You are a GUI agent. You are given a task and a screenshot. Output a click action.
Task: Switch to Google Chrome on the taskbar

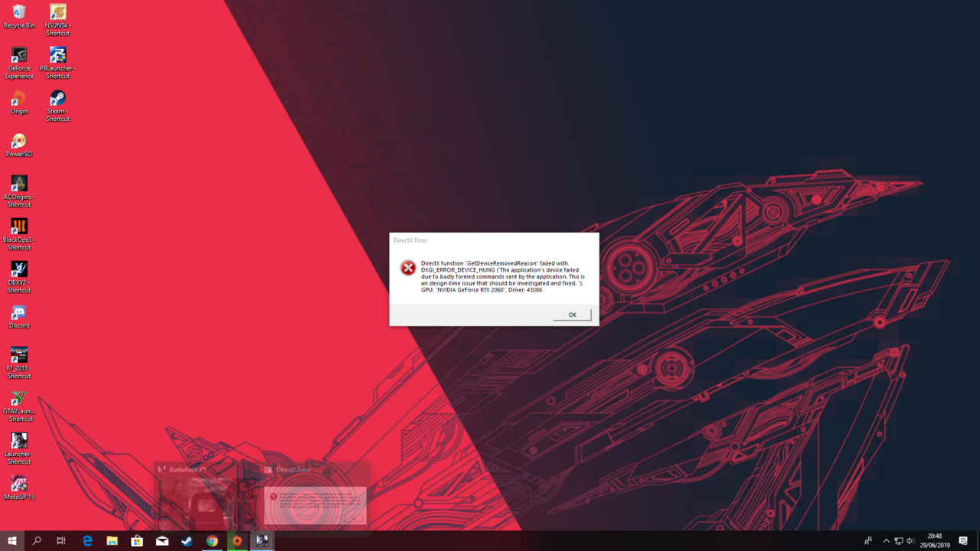click(x=212, y=541)
